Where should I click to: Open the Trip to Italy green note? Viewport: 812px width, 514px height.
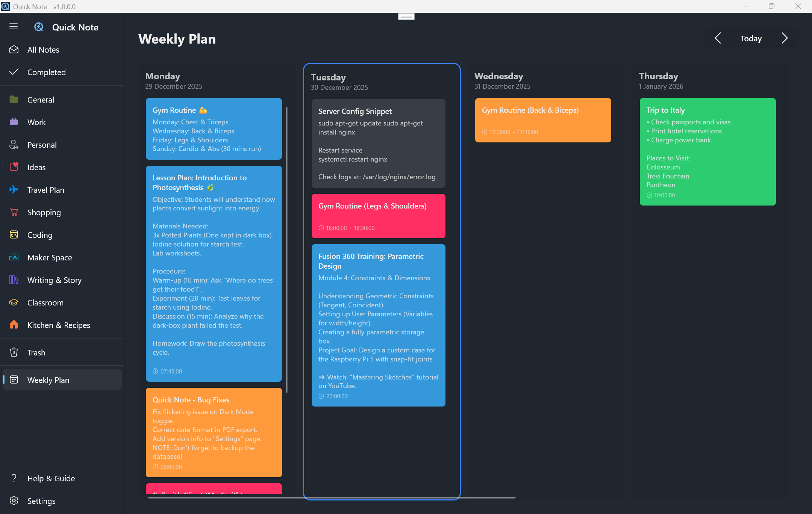click(707, 151)
